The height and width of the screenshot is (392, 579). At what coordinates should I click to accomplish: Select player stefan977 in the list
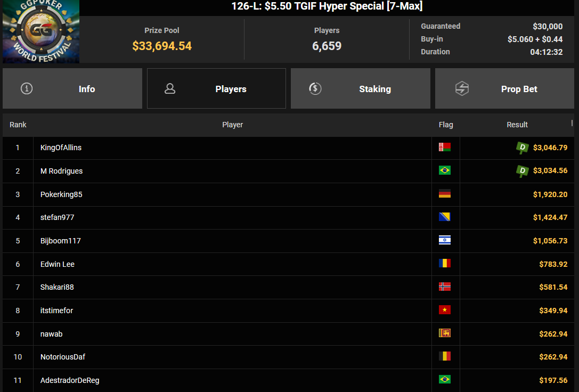(x=57, y=217)
